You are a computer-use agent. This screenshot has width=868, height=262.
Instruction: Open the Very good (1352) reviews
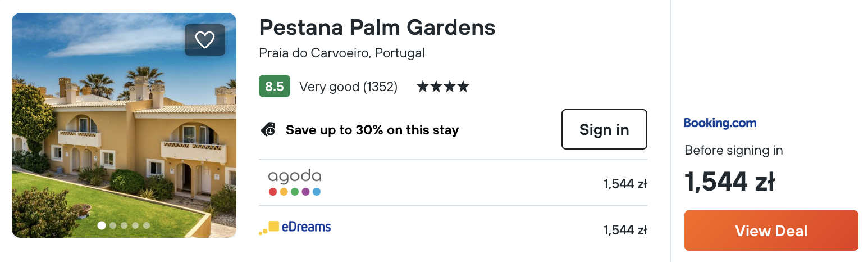pos(348,87)
